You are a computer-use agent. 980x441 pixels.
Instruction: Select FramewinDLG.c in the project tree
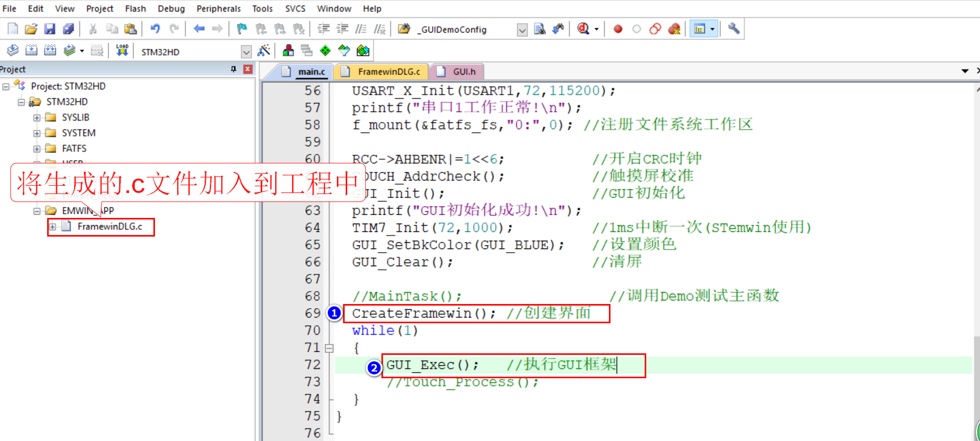click(109, 227)
